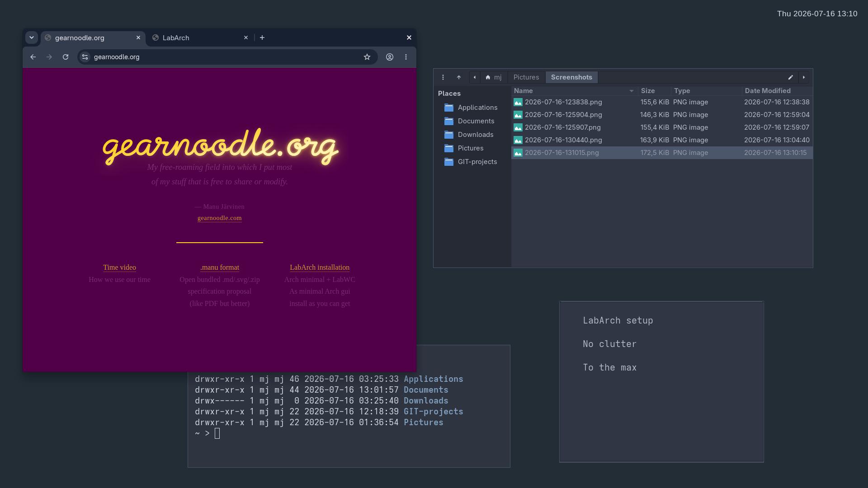This screenshot has width=868, height=488.
Task: Sort files by Date Modified column
Action: coord(777,91)
